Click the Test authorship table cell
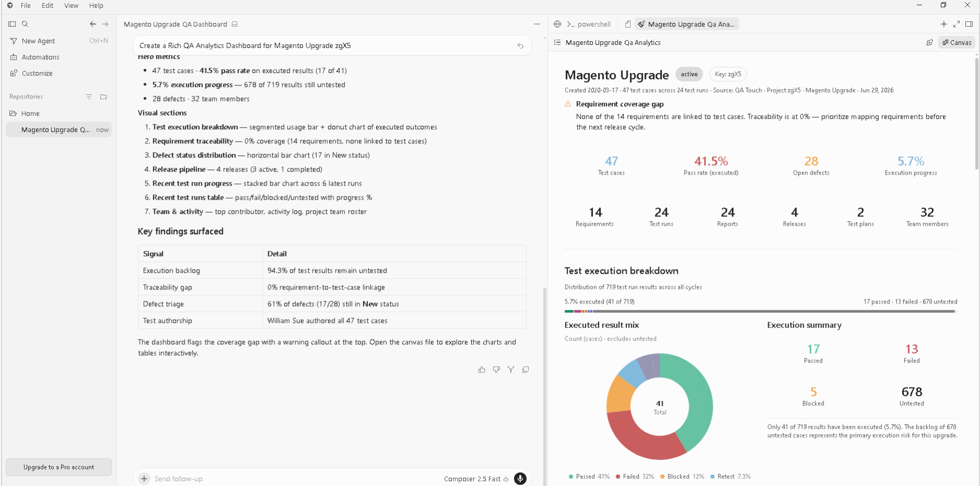980x486 pixels. point(200,321)
